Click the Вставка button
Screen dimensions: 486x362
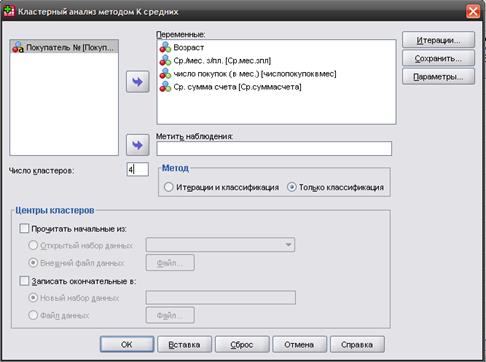tap(184, 344)
